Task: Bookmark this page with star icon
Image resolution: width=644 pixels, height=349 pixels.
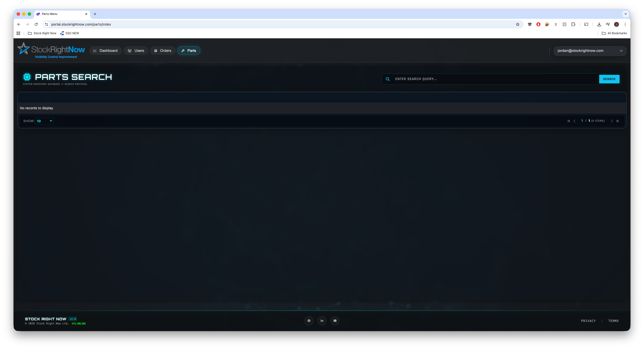Action: coord(517,24)
